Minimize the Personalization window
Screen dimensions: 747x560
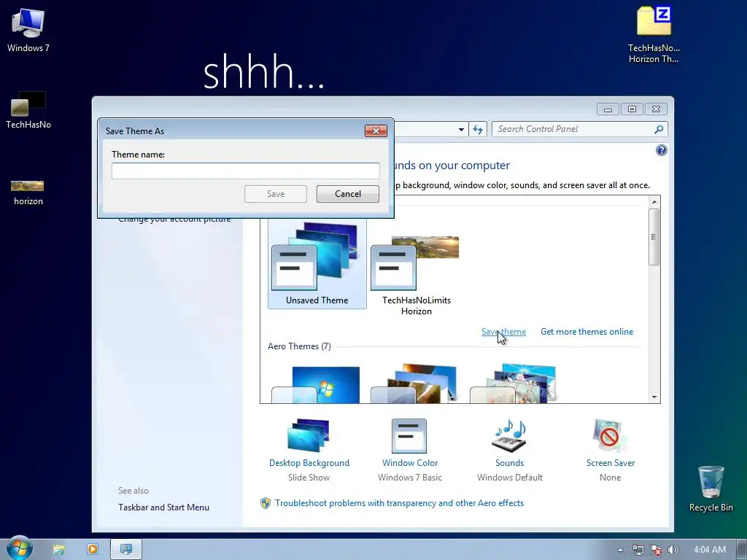tap(608, 109)
